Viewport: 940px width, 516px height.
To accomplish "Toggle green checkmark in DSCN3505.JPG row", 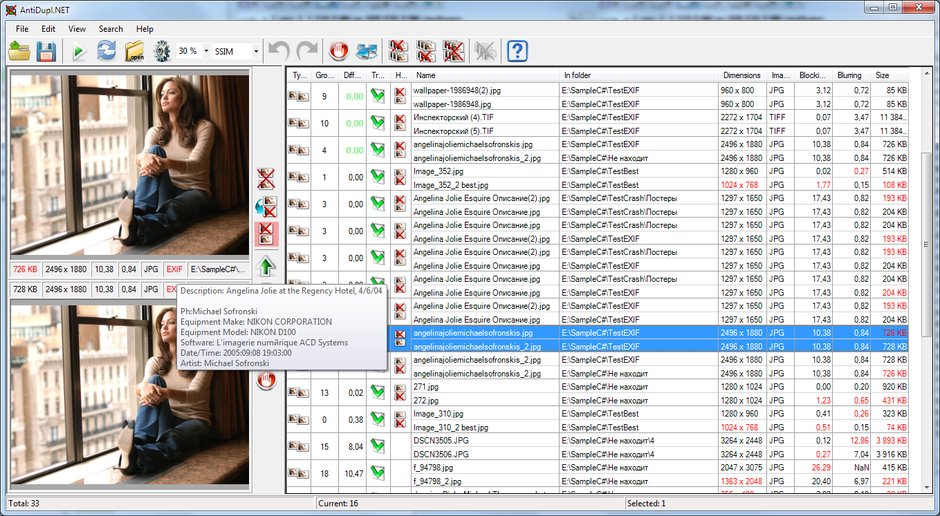I will [378, 446].
